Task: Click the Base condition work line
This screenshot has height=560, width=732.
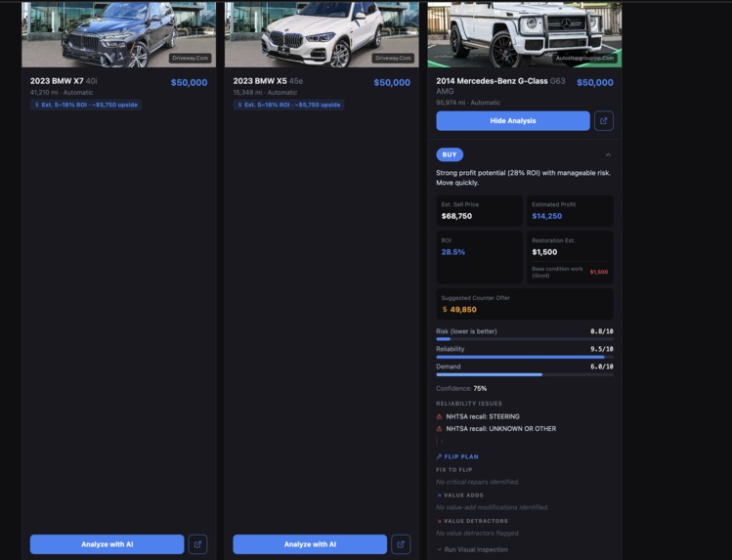Action: pos(570,272)
